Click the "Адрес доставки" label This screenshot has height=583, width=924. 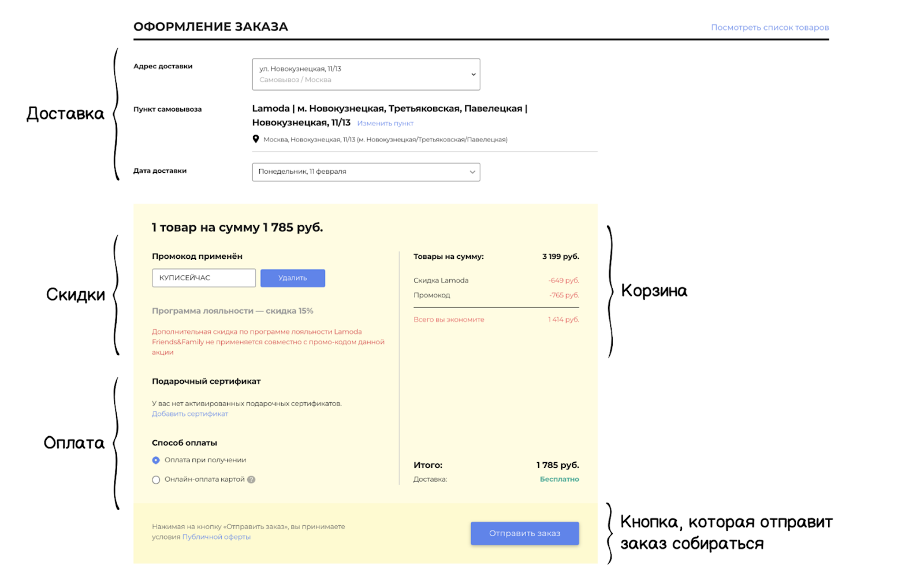click(163, 66)
